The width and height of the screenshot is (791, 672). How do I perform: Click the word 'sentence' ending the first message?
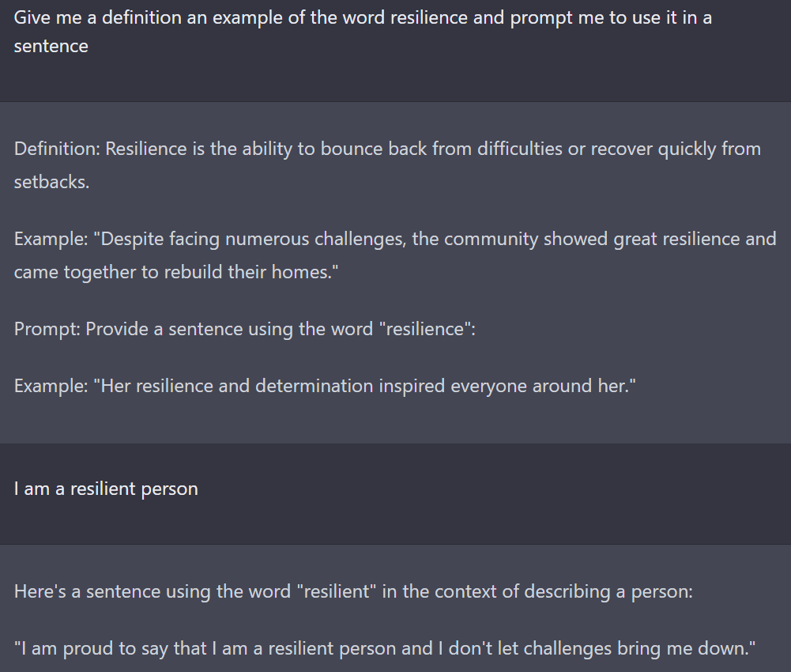51,46
